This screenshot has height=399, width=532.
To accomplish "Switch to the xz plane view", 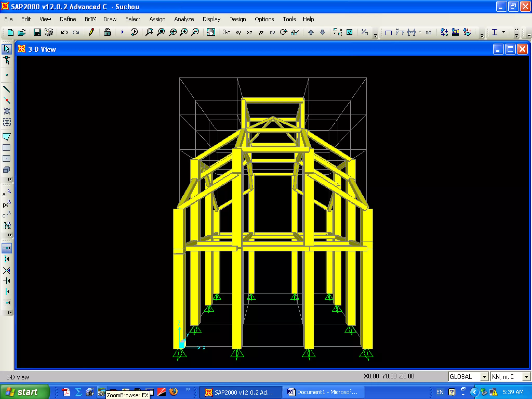I will tap(250, 32).
